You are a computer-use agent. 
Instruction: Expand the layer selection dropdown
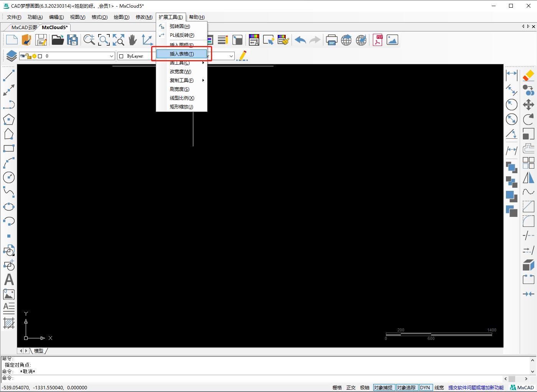pyautogui.click(x=111, y=56)
